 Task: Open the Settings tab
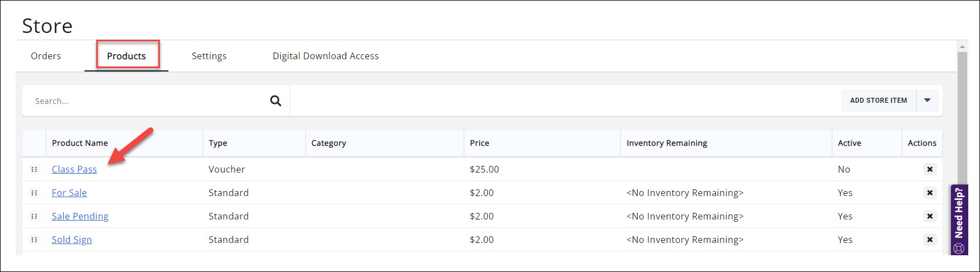coord(209,56)
